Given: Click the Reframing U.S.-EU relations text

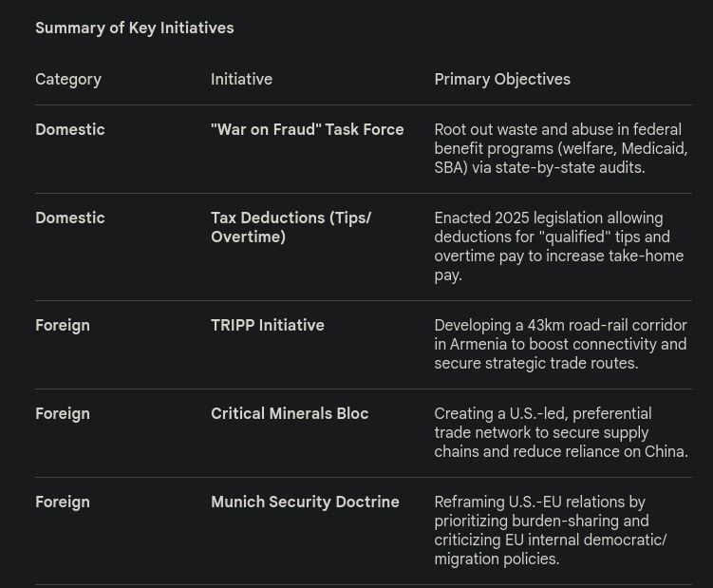Looking at the screenshot, I should coord(551,531).
